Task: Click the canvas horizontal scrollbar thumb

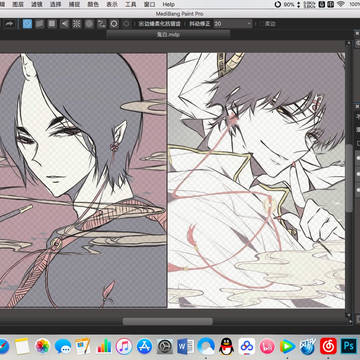Action: (168, 321)
